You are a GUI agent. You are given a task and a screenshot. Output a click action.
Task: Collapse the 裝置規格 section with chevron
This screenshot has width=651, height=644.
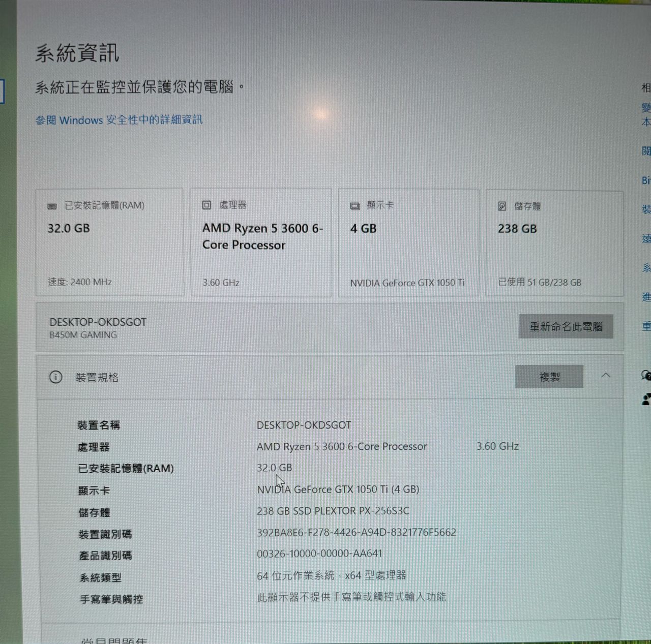point(606,376)
